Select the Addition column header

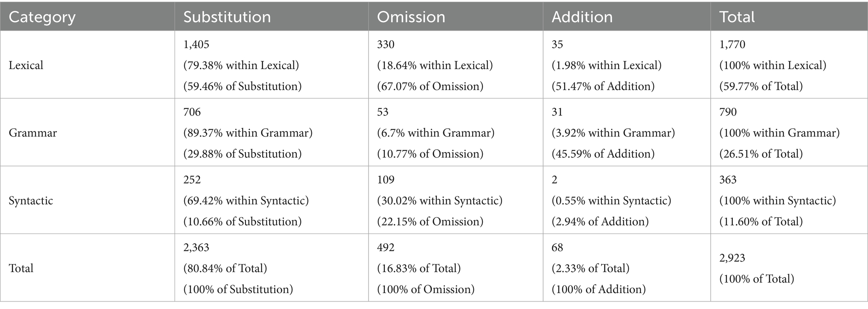(582, 17)
